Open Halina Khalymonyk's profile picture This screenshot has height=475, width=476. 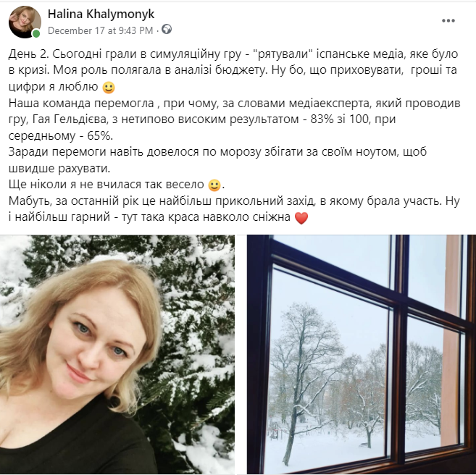pos(25,22)
